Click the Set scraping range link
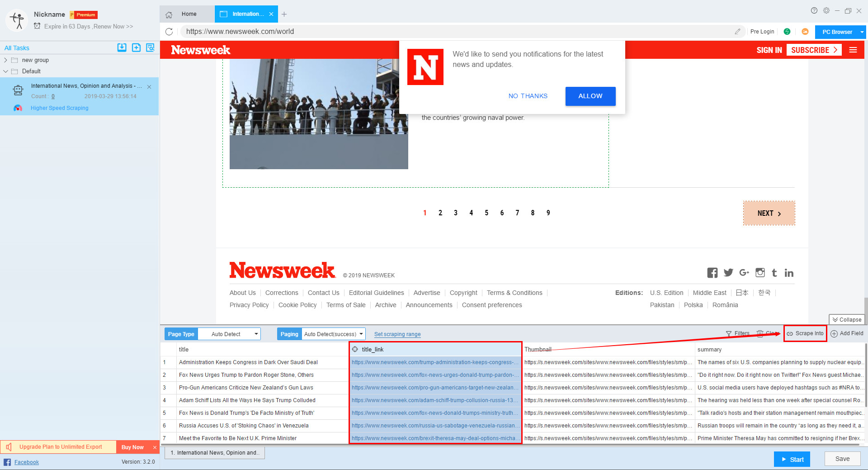 (397, 334)
